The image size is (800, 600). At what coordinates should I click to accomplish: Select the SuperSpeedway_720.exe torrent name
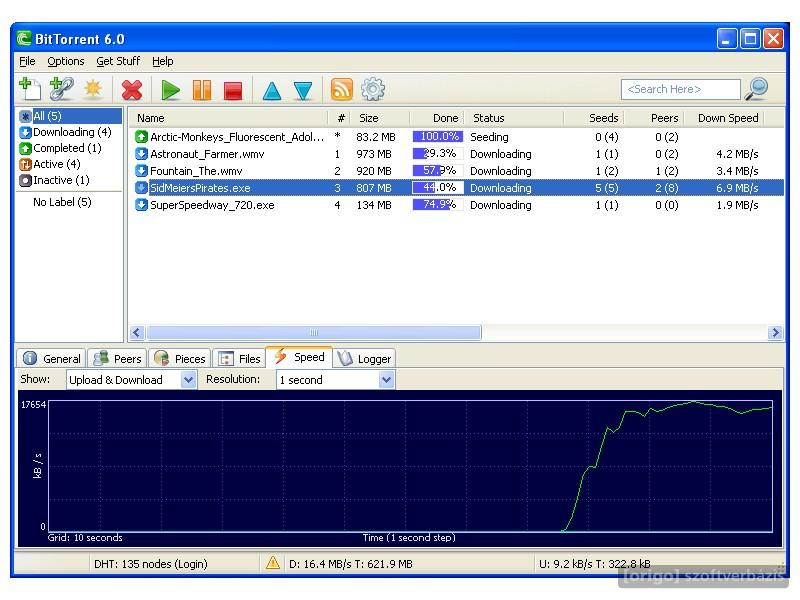pos(212,205)
